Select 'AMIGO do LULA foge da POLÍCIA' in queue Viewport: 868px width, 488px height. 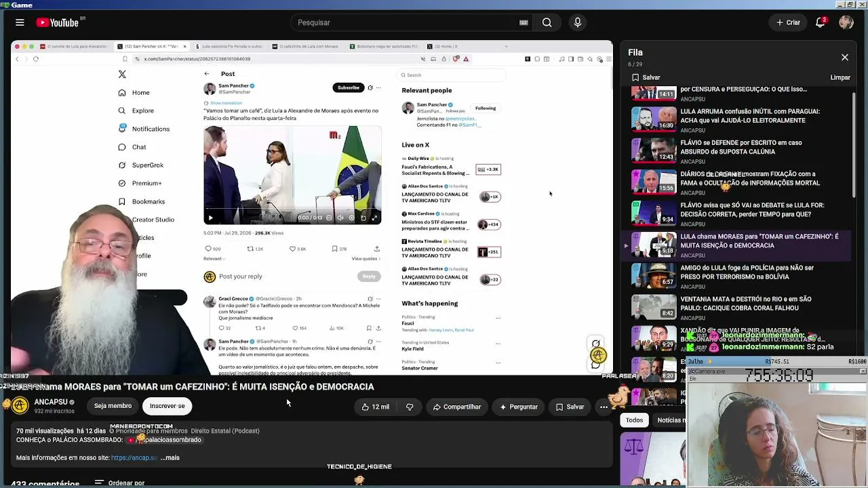[x=740, y=277]
